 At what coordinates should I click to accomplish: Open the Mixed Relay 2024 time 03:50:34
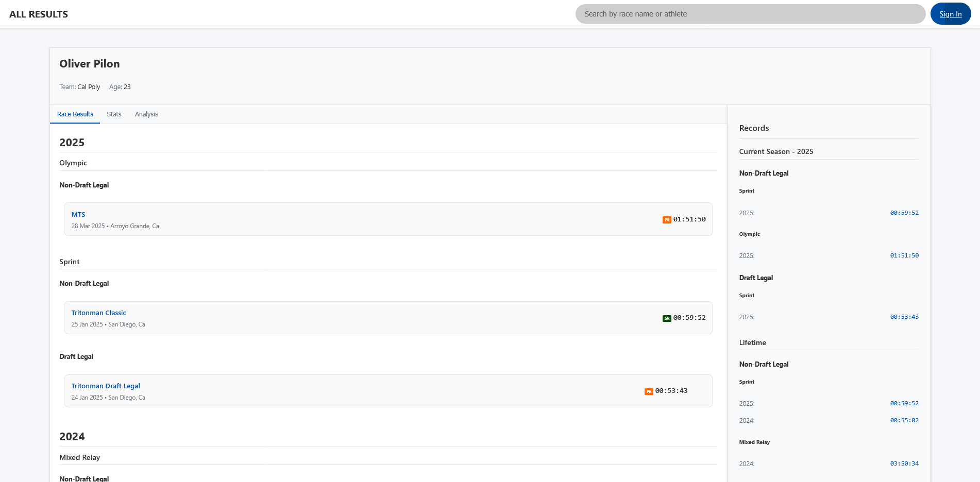(904, 463)
